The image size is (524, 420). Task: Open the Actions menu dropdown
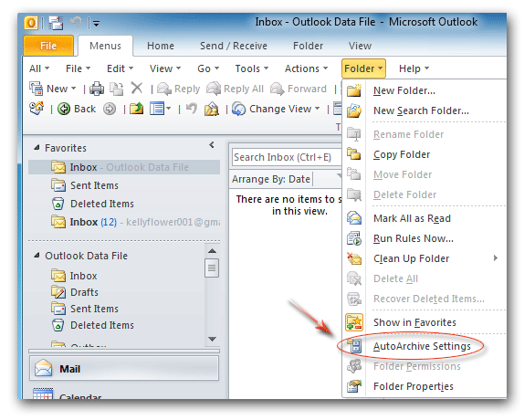coord(306,68)
